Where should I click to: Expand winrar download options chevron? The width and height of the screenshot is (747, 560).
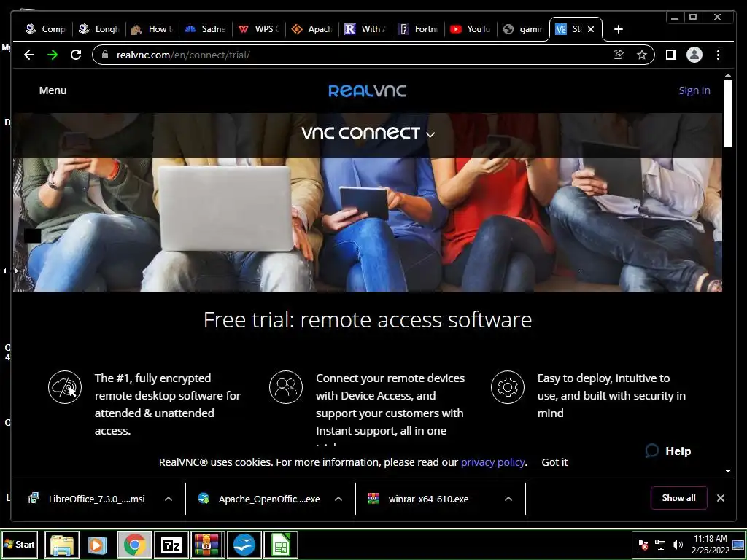(x=508, y=499)
